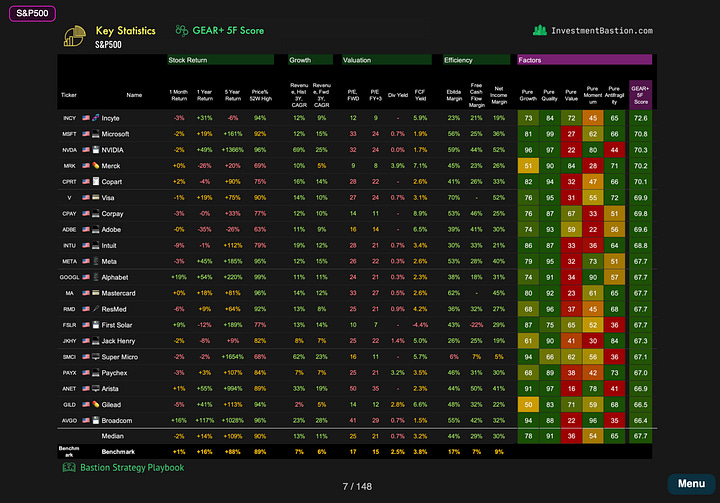Click the Mastercard card logo icon
The width and height of the screenshot is (720, 503).
click(x=96, y=293)
